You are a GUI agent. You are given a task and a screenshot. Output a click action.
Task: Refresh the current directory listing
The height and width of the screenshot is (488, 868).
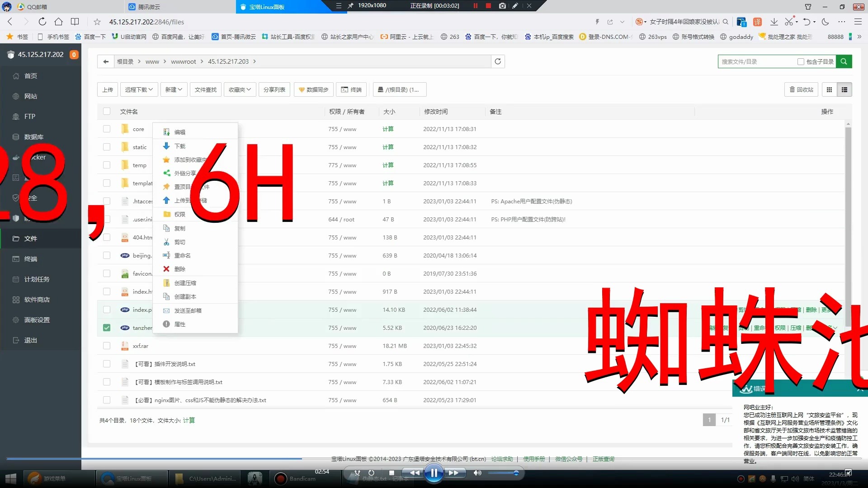497,61
